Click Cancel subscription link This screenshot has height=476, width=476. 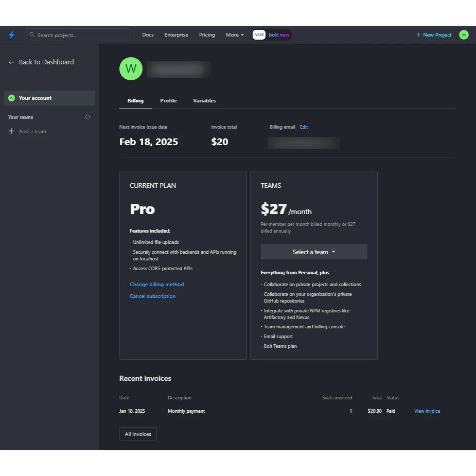click(x=152, y=296)
